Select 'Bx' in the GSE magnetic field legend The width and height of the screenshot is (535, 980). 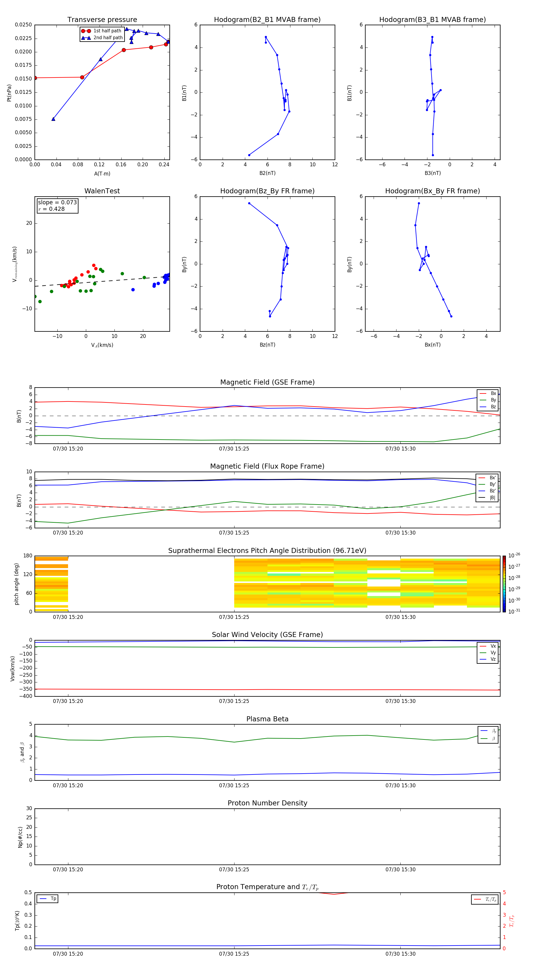[488, 393]
